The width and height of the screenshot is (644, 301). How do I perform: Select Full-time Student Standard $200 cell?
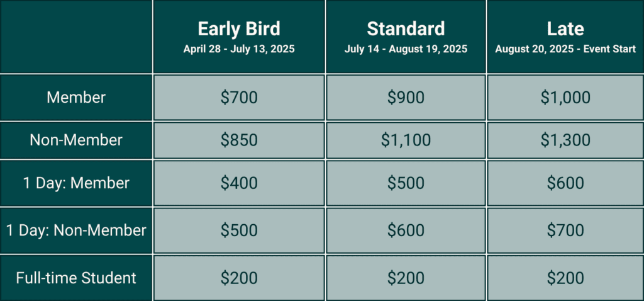[406, 278]
